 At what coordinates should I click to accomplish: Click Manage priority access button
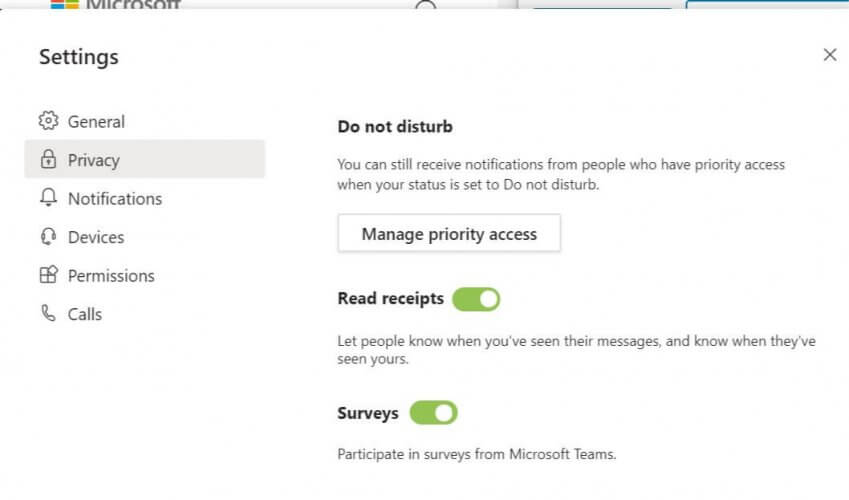coord(449,233)
